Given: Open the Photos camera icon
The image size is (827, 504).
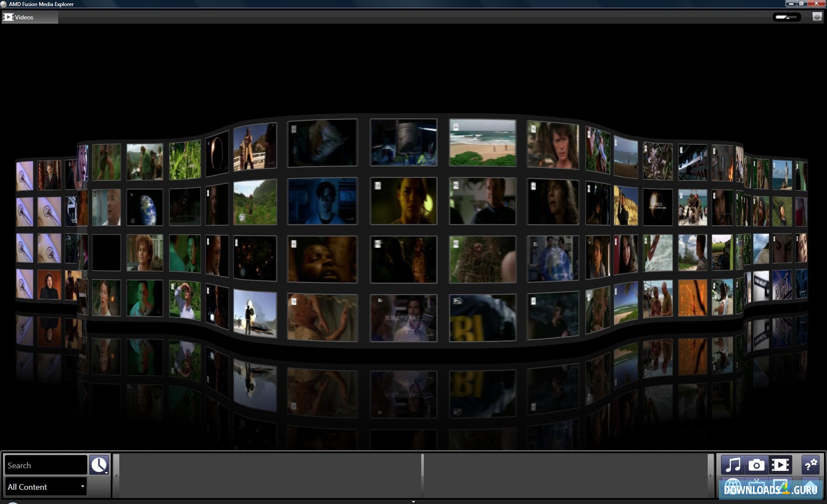Looking at the screenshot, I should pyautogui.click(x=756, y=465).
